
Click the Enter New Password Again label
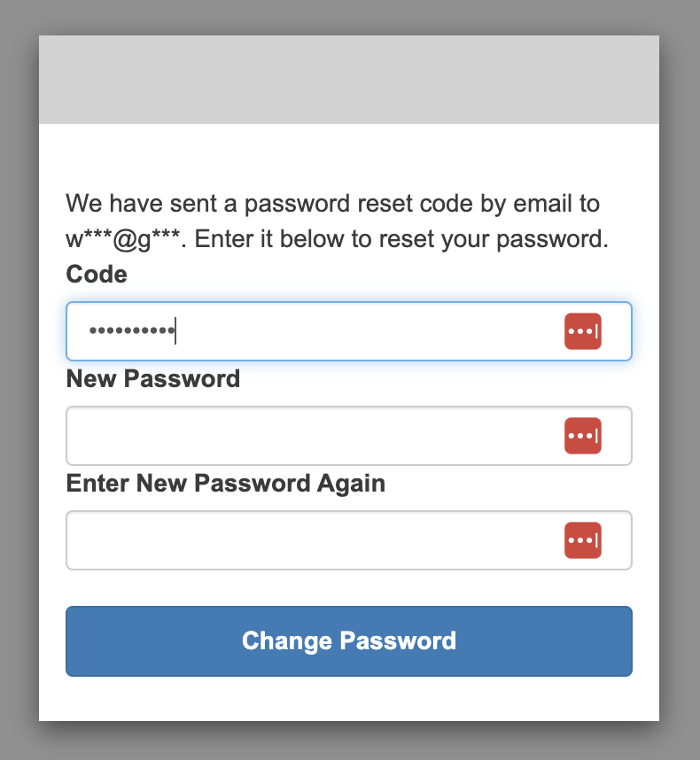[225, 484]
